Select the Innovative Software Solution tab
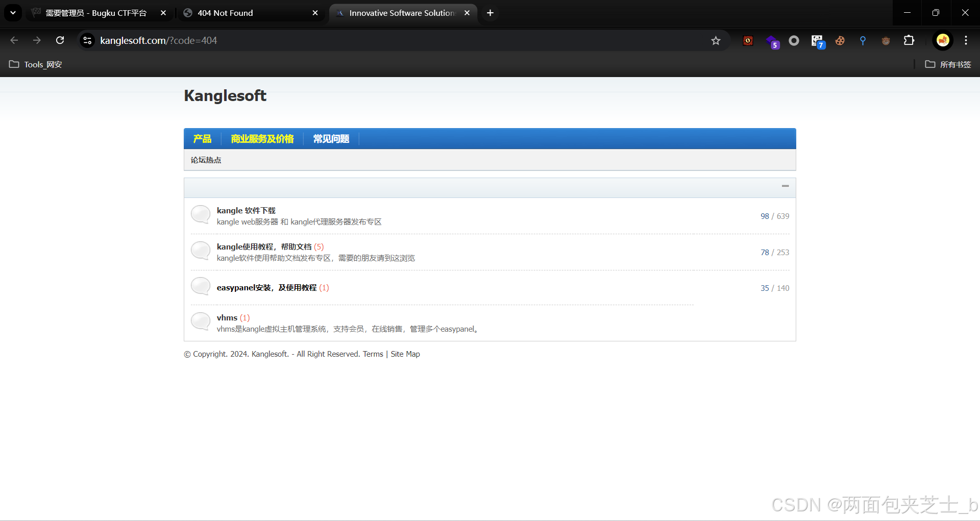The height and width of the screenshot is (521, 980). click(402, 13)
